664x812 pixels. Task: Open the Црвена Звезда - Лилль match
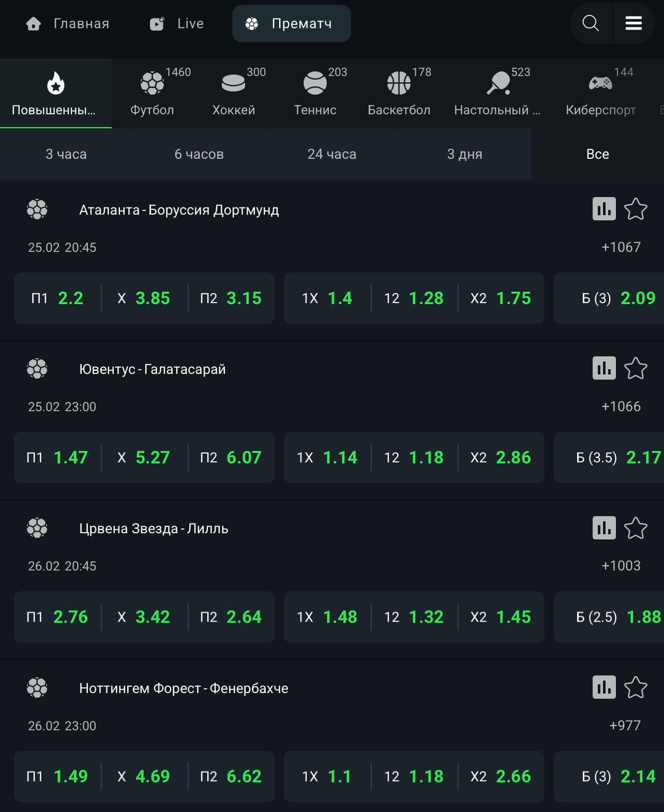click(x=154, y=529)
